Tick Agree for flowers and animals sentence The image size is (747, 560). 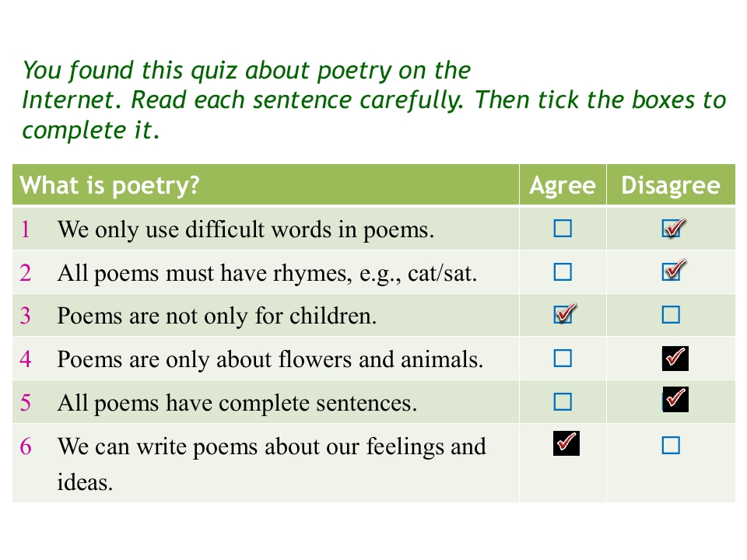[x=563, y=359]
